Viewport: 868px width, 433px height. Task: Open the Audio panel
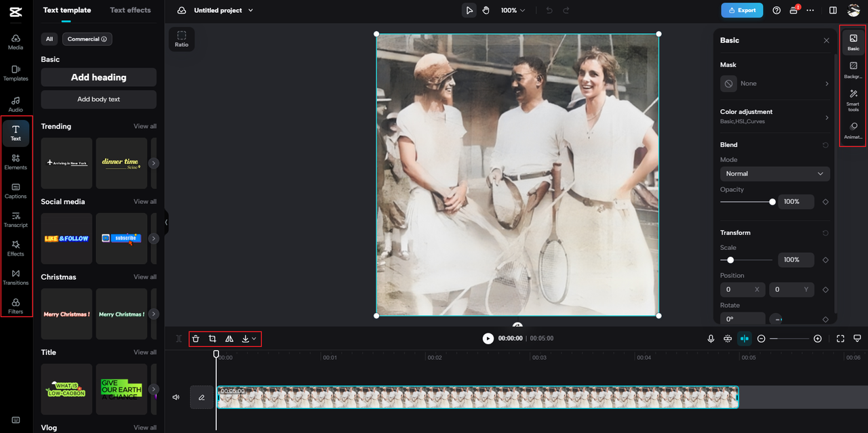(16, 104)
